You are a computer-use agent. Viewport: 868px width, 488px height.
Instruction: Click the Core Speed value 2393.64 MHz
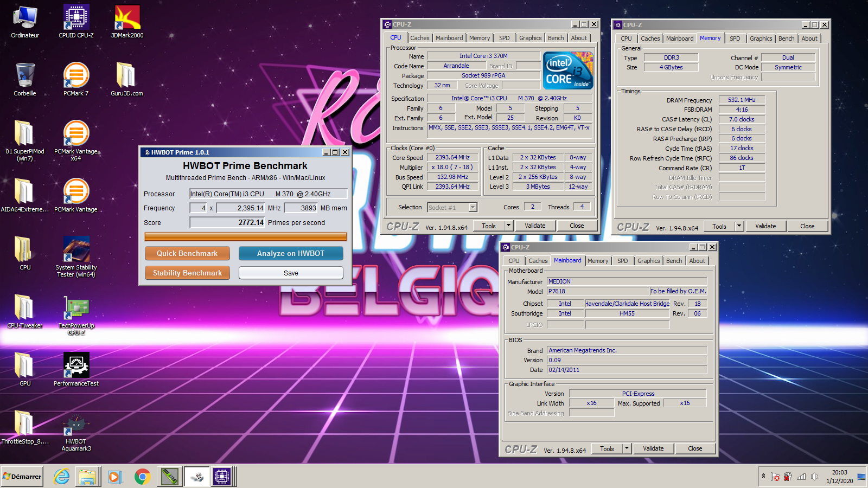click(452, 157)
